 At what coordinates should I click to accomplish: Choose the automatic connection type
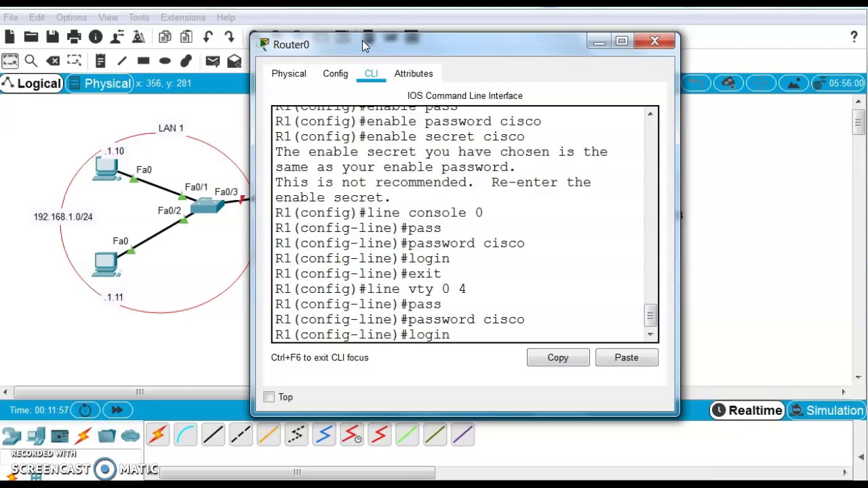(x=157, y=434)
